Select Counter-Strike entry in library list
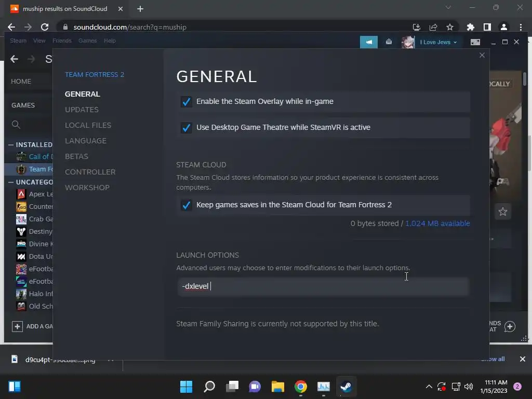Screen dimensions: 532x399 tap(35, 206)
